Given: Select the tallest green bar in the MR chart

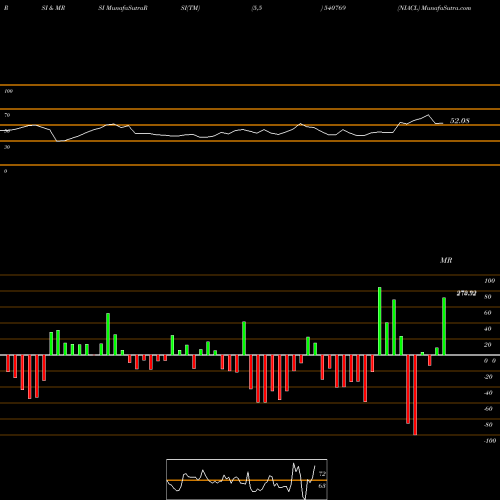Looking at the screenshot, I should [x=380, y=321].
